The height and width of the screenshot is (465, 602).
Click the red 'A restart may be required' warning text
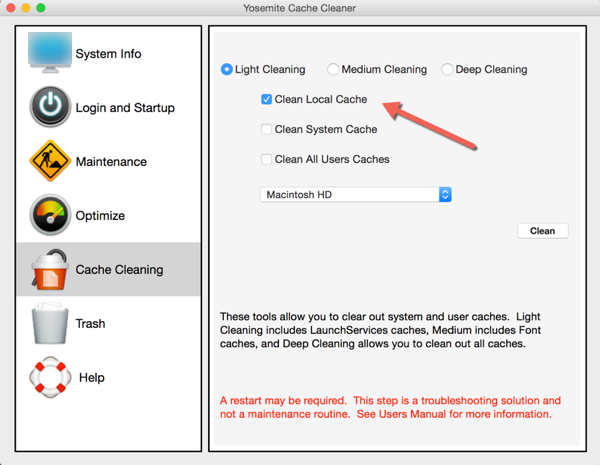tap(390, 407)
